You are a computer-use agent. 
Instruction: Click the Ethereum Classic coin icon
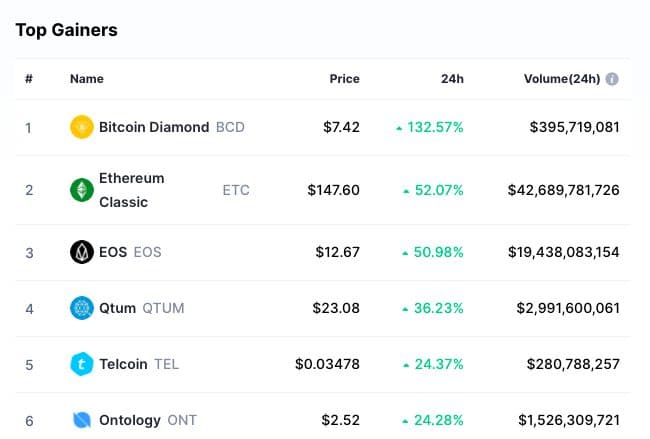click(x=82, y=190)
